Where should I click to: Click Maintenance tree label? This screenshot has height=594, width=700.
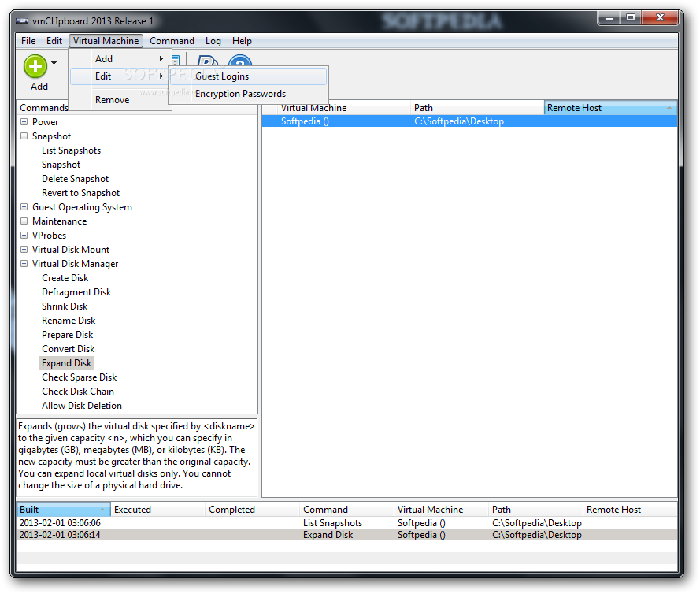click(59, 221)
